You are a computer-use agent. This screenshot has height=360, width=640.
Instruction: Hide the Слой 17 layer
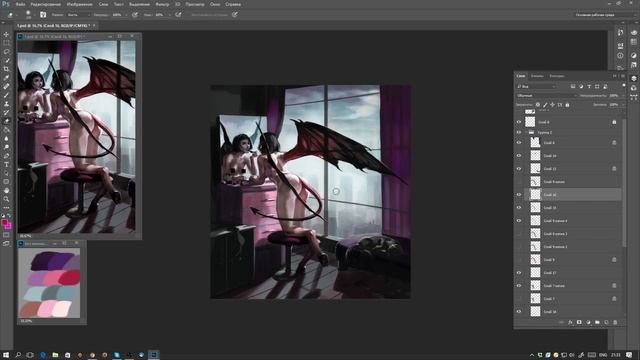pyautogui.click(x=519, y=273)
